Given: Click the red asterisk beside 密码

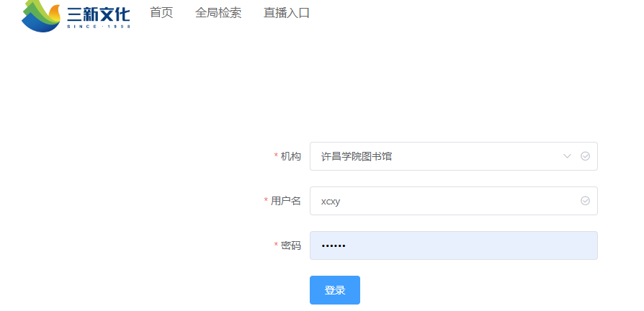Looking at the screenshot, I should tap(276, 246).
